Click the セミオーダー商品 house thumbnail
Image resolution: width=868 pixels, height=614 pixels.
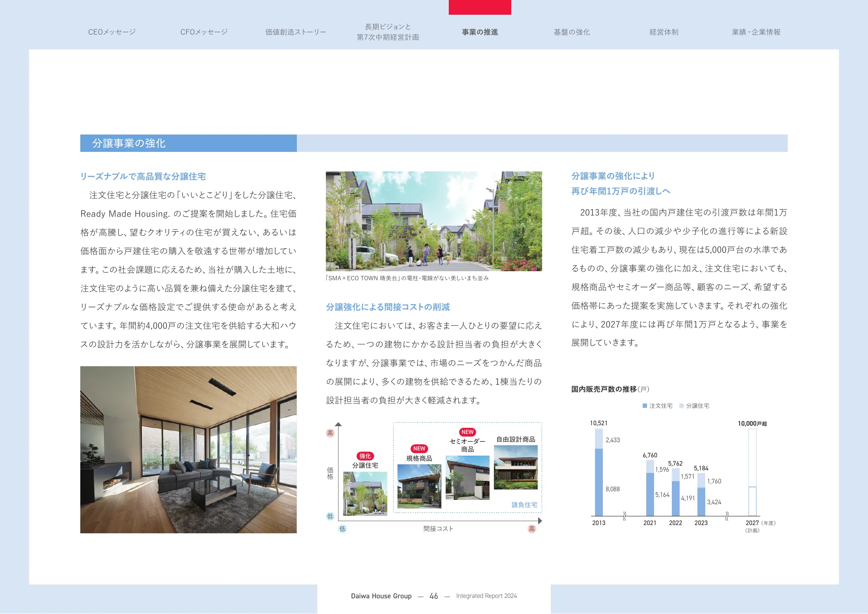[x=467, y=478]
